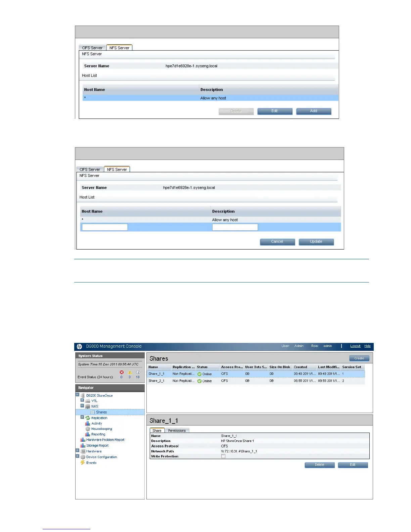Open the Help link
This screenshot has width=411, height=532.
pyautogui.click(x=368, y=346)
